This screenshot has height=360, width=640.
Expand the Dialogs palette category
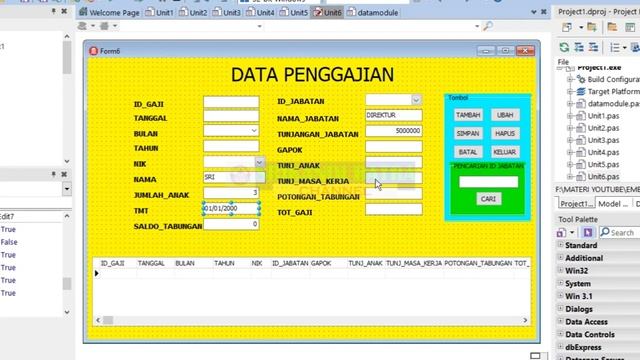(560, 309)
